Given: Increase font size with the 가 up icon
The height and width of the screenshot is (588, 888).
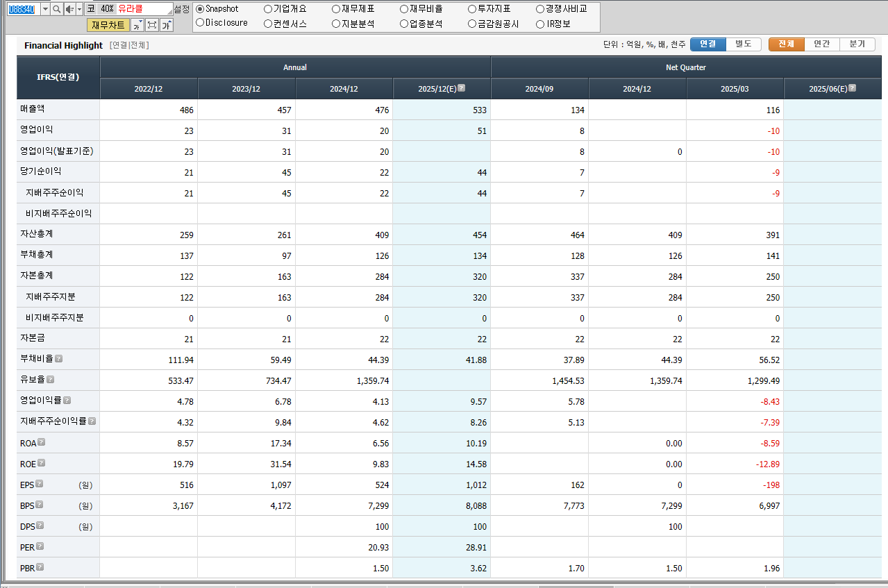Looking at the screenshot, I should pyautogui.click(x=167, y=26).
